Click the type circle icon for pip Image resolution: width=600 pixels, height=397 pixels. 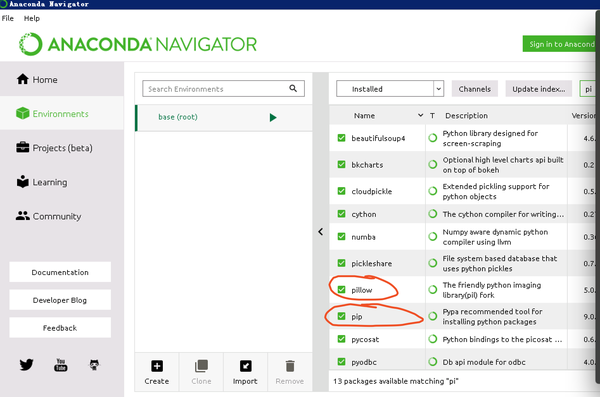pyautogui.click(x=433, y=316)
